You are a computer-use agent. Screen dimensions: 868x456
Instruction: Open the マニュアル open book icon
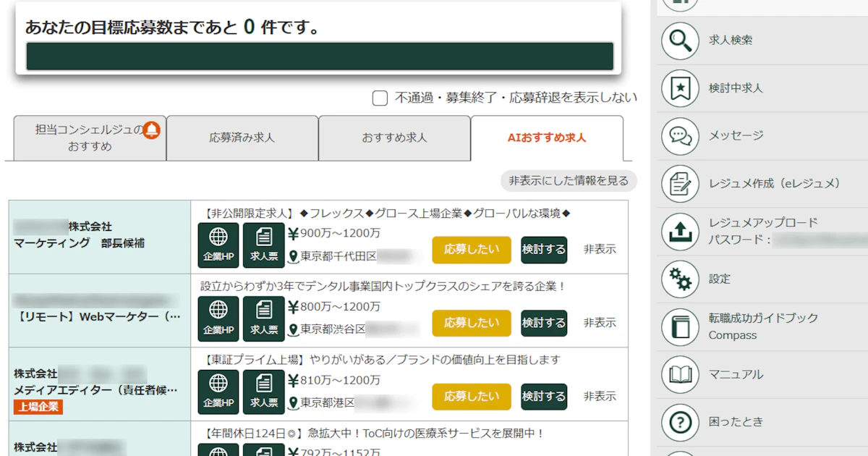pyautogui.click(x=680, y=375)
